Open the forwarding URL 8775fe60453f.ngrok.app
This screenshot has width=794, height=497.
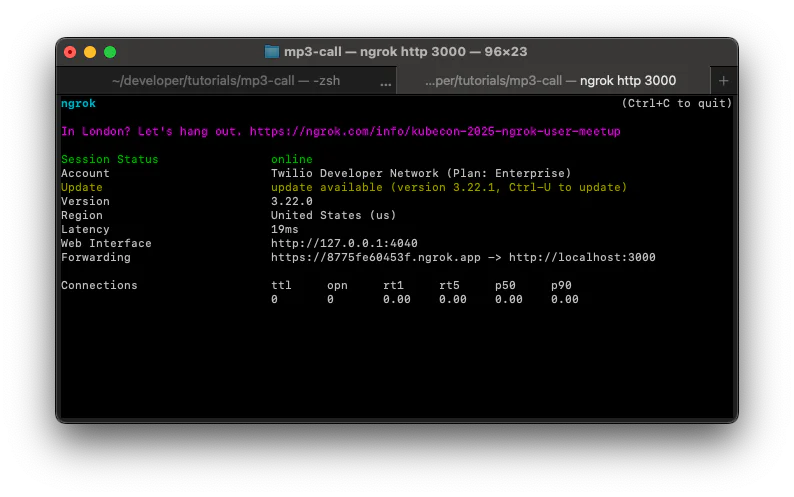coord(375,257)
